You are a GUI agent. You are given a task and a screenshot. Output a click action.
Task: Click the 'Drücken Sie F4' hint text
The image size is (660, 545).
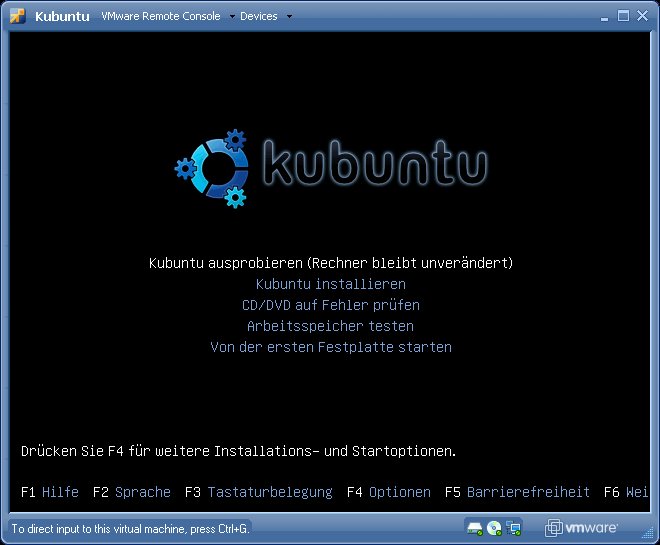(239, 451)
